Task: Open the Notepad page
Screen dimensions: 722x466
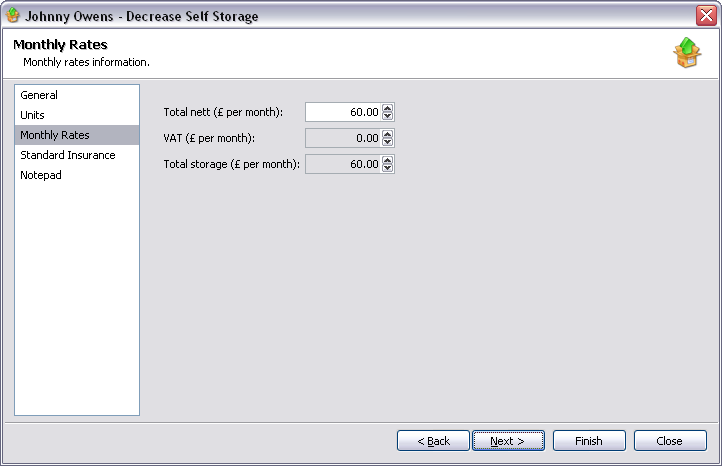Action: click(41, 175)
